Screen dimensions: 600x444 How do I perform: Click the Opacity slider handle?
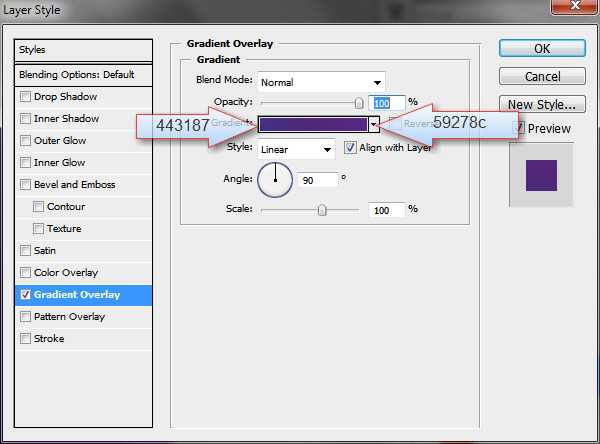pyautogui.click(x=358, y=102)
